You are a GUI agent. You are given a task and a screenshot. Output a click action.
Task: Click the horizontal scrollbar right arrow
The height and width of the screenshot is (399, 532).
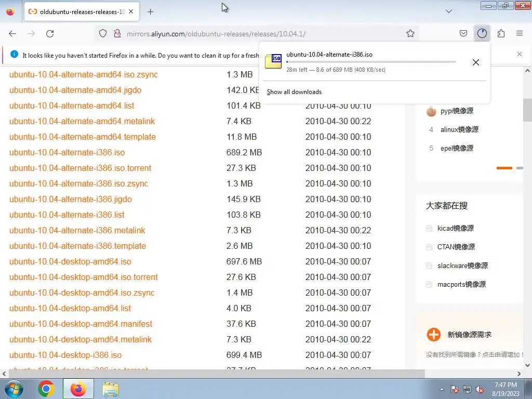[519, 374]
